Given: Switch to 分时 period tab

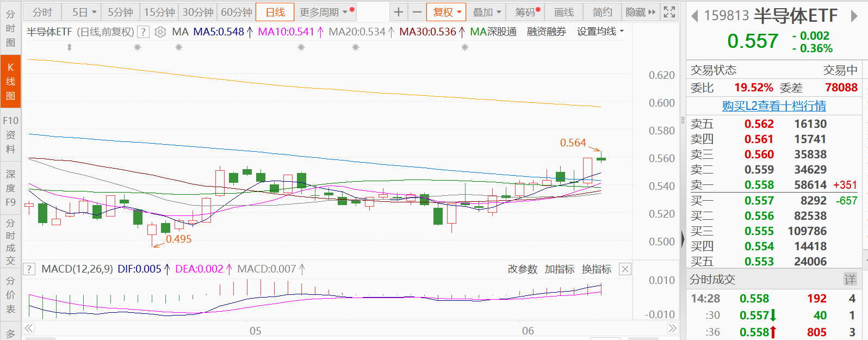Looking at the screenshot, I should [42, 12].
